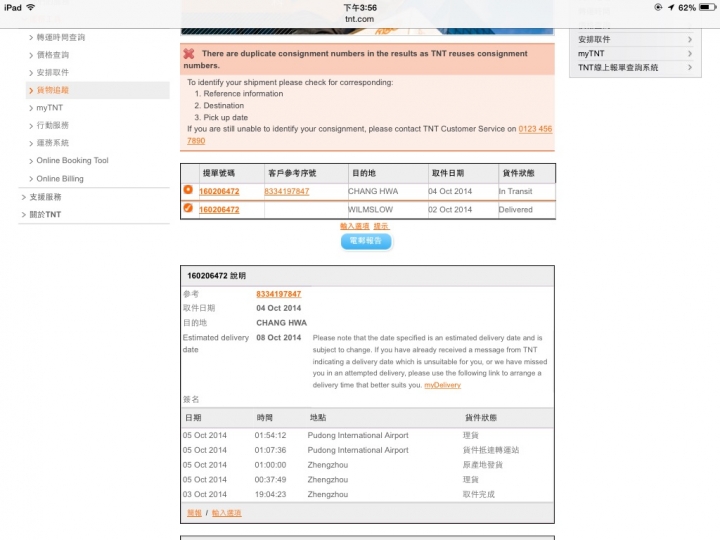
Task: Select radio button for WILMSLOW shipment row
Action: pos(188,208)
